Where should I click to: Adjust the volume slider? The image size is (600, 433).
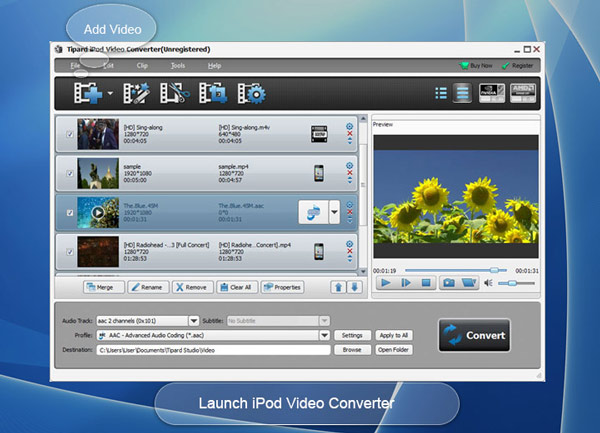click(x=516, y=283)
